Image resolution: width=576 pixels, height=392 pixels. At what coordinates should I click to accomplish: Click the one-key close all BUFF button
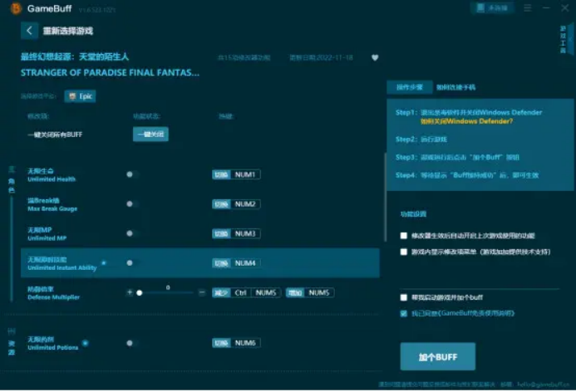pyautogui.click(x=150, y=135)
